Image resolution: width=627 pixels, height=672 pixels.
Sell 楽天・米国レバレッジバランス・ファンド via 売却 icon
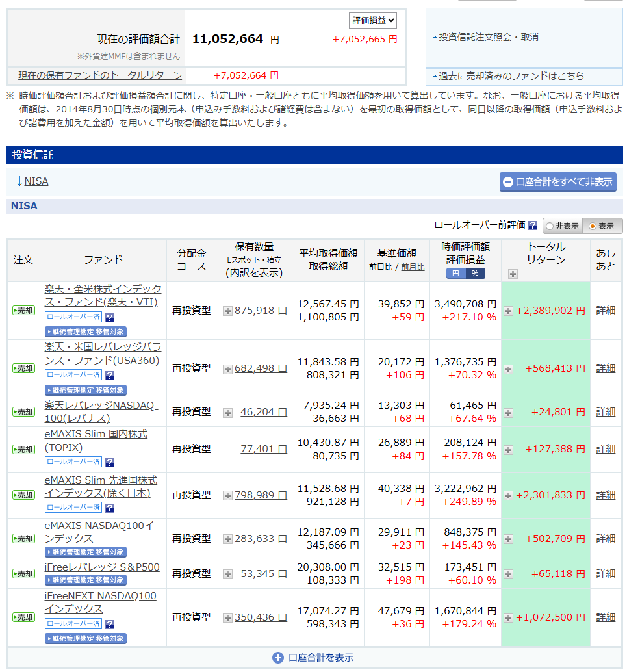(x=23, y=368)
